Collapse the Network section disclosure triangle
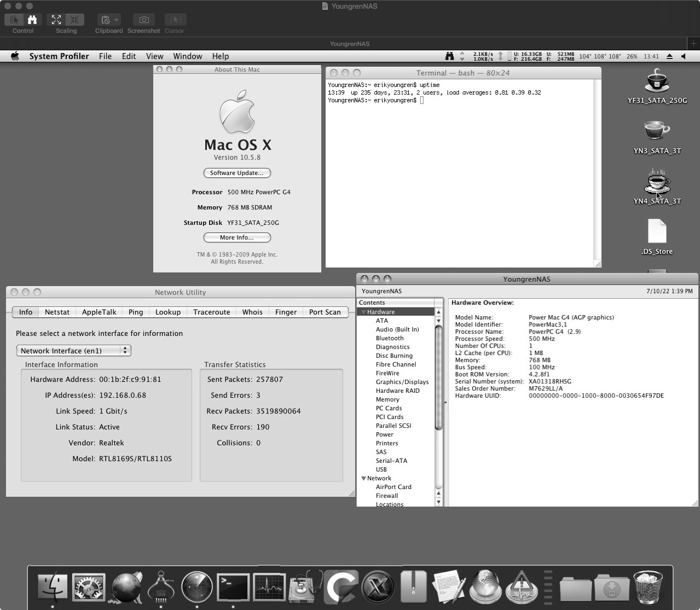Screen dimensions: 700x610 363,478
